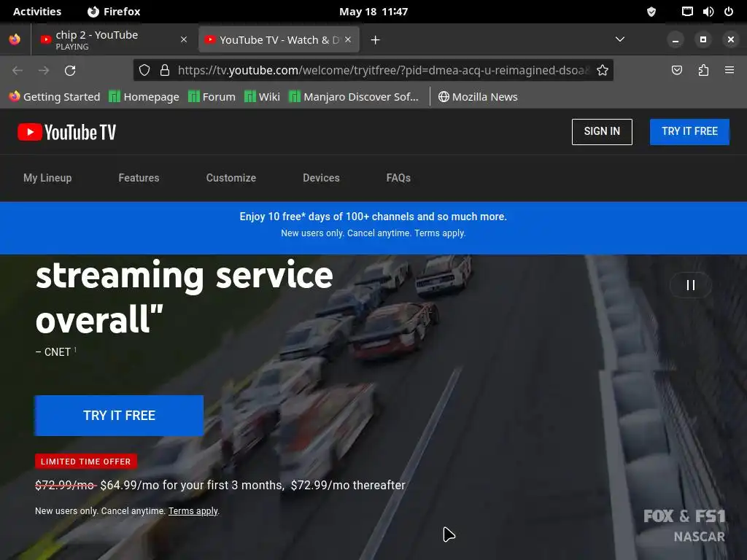Click the LIMITED TIME OFFER badge
This screenshot has width=747, height=560.
coord(86,462)
